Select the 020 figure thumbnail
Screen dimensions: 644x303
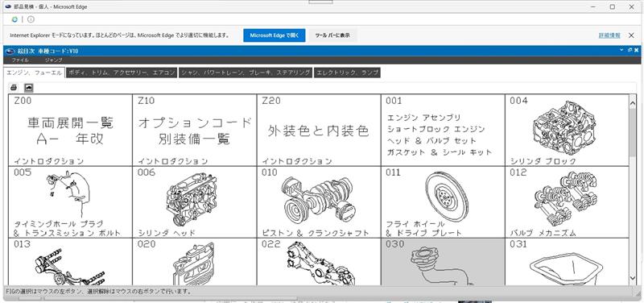[x=194, y=262]
